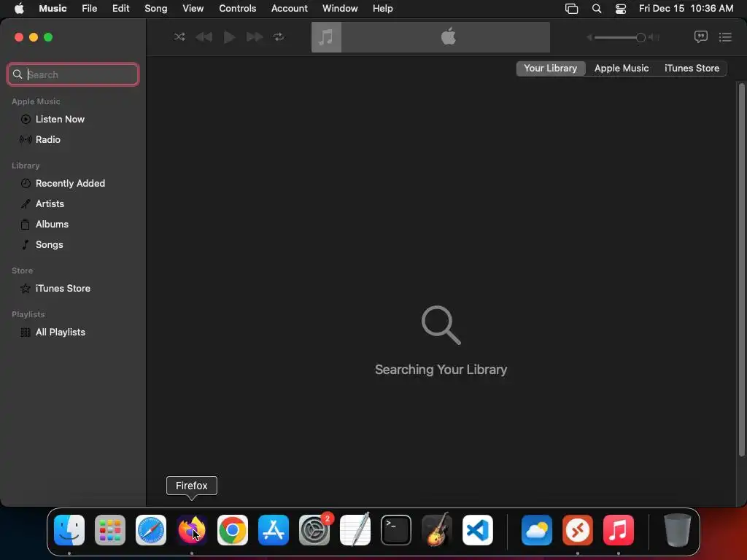The height and width of the screenshot is (560, 747).
Task: Open Spotlight search in menu bar
Action: [597, 9]
